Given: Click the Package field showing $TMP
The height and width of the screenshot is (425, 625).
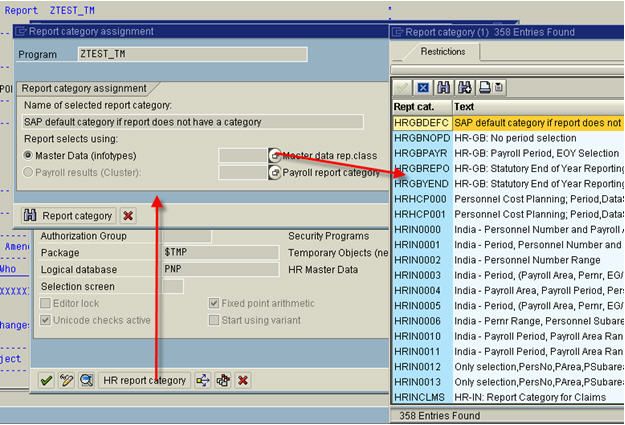Looking at the screenshot, I should (x=221, y=252).
